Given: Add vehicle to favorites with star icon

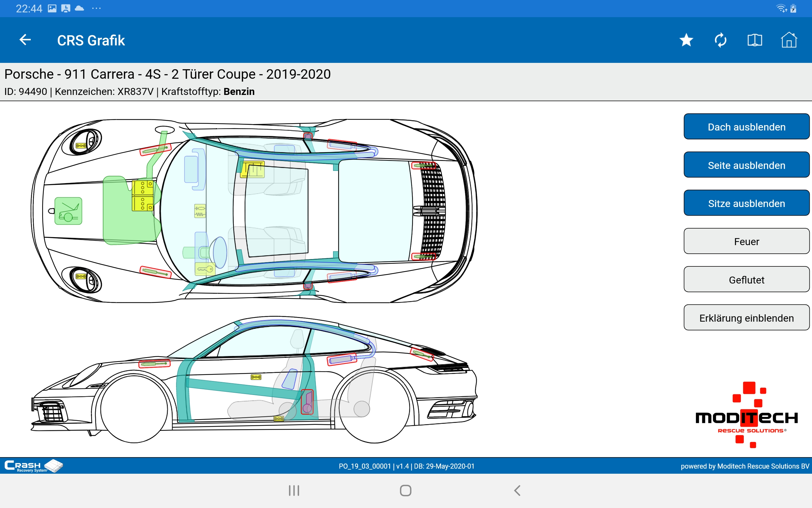Looking at the screenshot, I should pos(686,40).
